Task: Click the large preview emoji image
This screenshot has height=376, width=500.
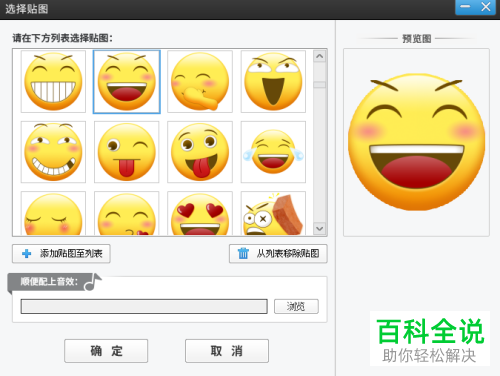Action: click(416, 143)
